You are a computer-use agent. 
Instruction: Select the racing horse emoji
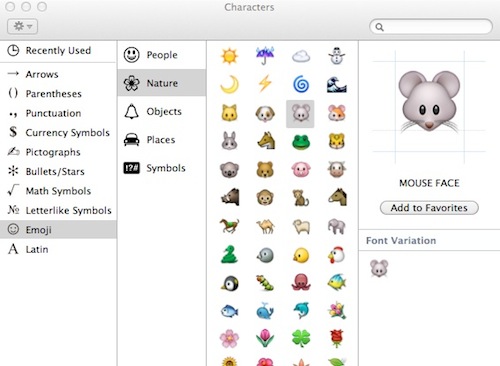coord(229,226)
